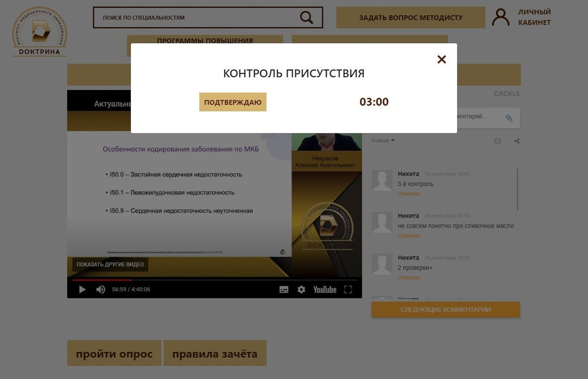Click the search magnifier icon
The image size is (588, 379).
click(x=307, y=18)
